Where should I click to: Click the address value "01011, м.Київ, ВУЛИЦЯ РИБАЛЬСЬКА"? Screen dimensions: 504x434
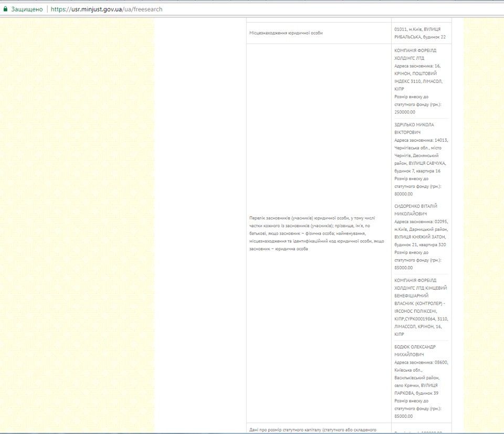420,33
